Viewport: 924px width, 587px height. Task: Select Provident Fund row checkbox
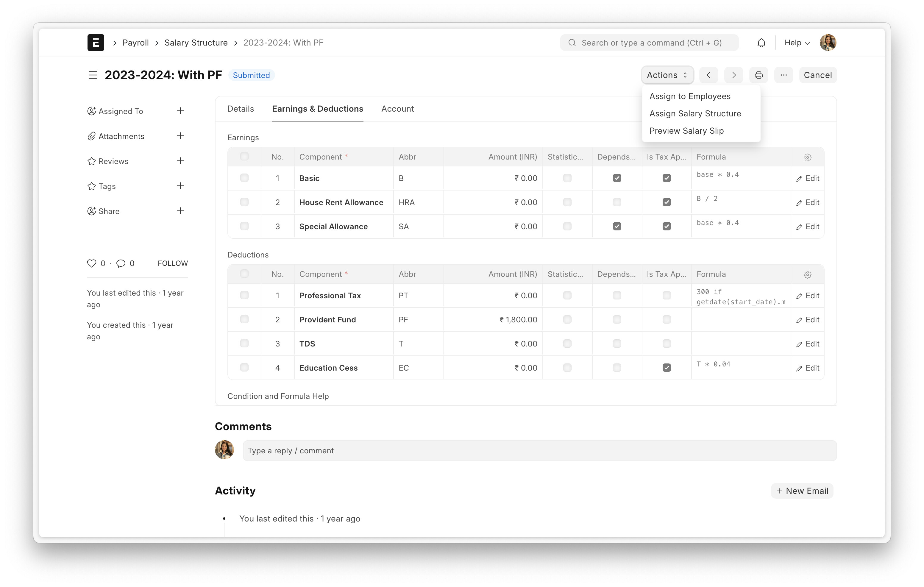(x=244, y=320)
